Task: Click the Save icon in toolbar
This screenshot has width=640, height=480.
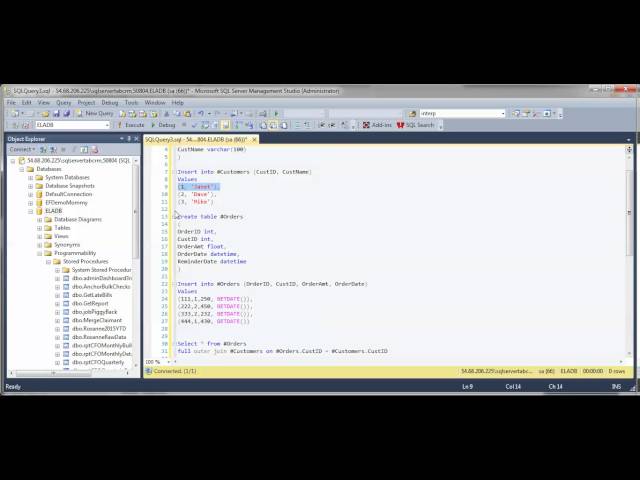Action: pos(56,113)
